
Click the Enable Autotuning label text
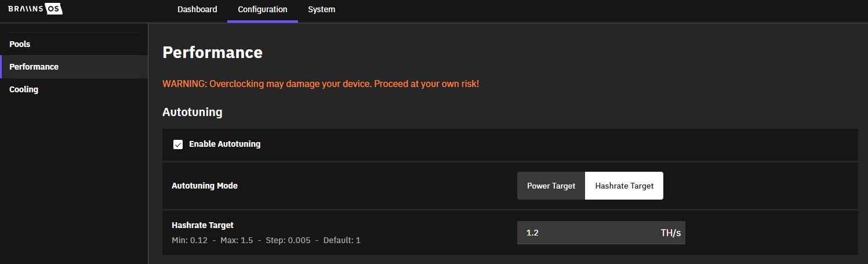(x=224, y=144)
